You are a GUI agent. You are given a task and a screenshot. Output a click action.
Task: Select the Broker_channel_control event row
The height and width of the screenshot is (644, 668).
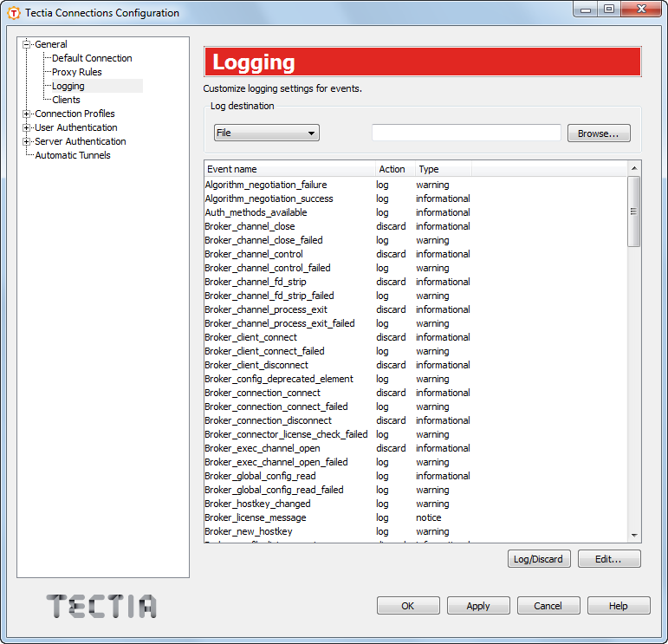[337, 254]
